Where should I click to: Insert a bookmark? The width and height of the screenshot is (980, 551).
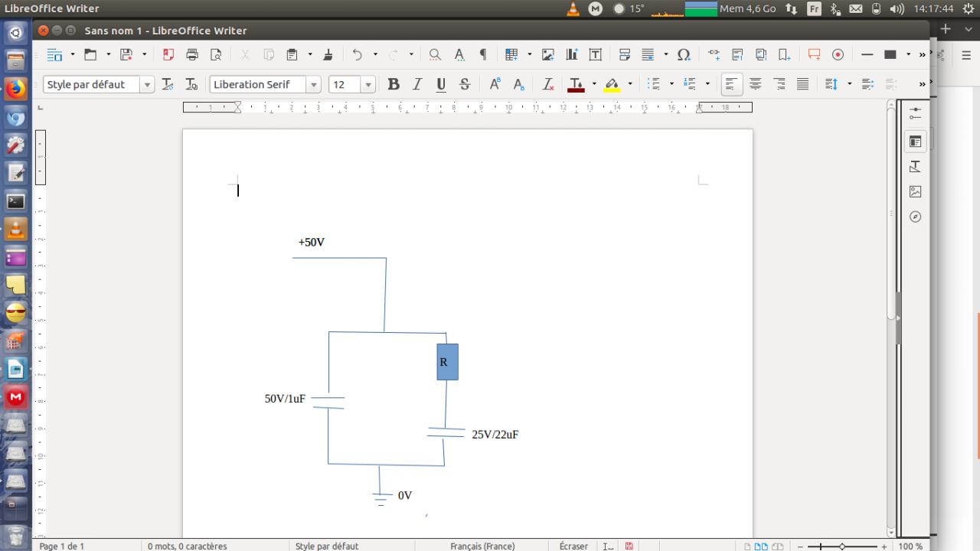point(785,54)
